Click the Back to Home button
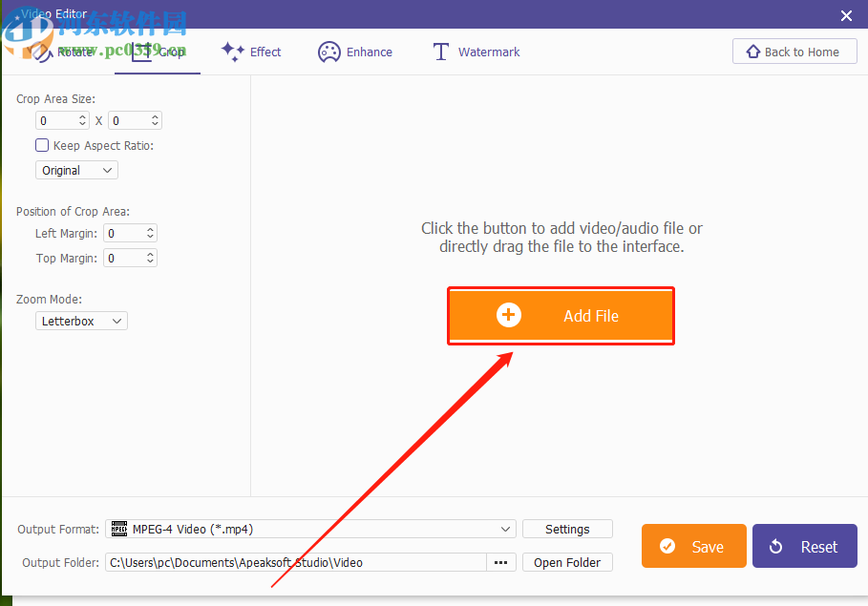The image size is (868, 606). (794, 52)
